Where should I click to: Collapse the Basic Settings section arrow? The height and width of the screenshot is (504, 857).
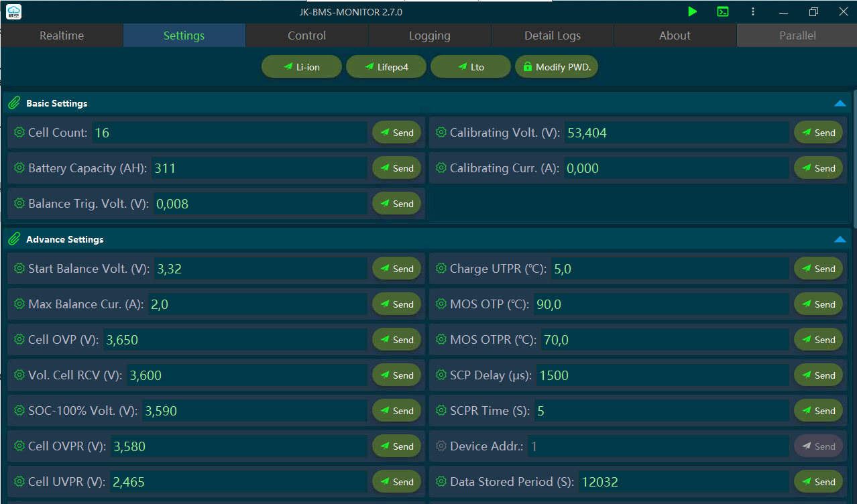[840, 103]
